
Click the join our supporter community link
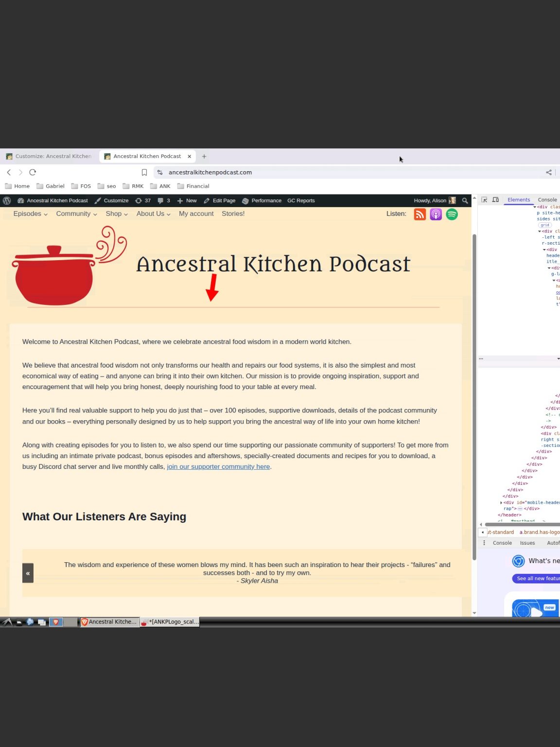click(218, 466)
